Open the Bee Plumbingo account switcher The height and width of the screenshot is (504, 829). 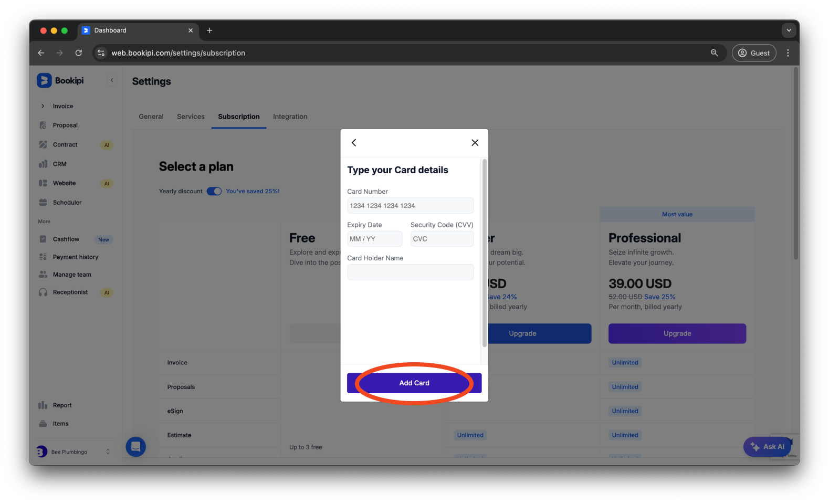[74, 452]
